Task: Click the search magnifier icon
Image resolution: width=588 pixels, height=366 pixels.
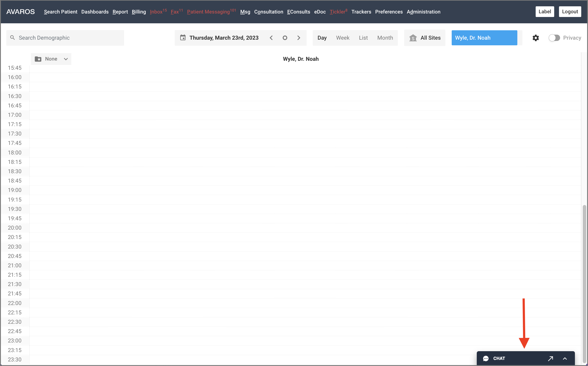Action: 13,37
